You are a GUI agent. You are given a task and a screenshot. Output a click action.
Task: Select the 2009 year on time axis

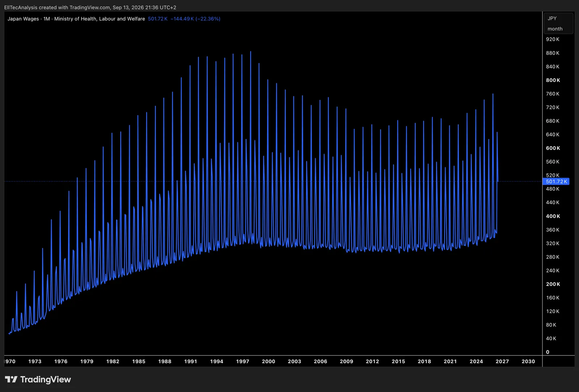point(346,362)
